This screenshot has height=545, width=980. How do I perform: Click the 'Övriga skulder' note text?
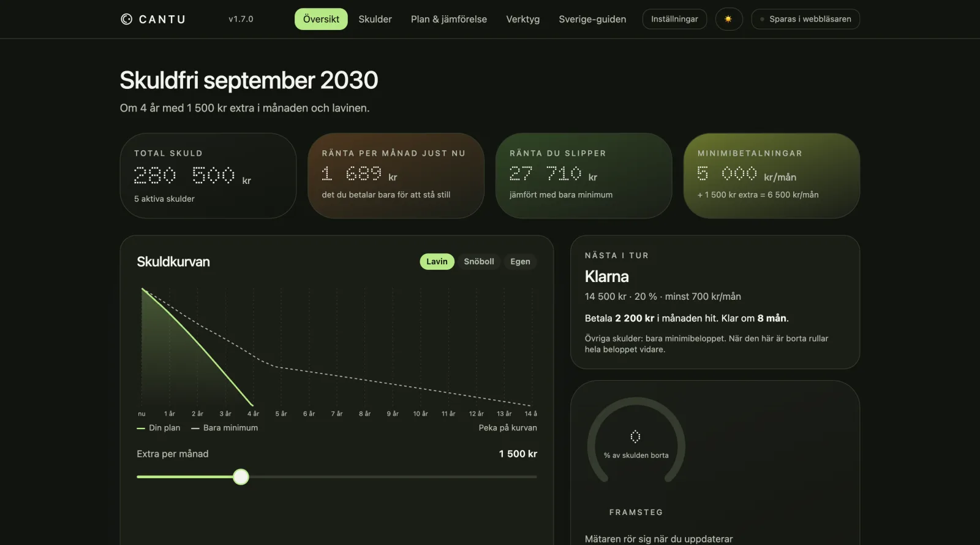pos(706,344)
